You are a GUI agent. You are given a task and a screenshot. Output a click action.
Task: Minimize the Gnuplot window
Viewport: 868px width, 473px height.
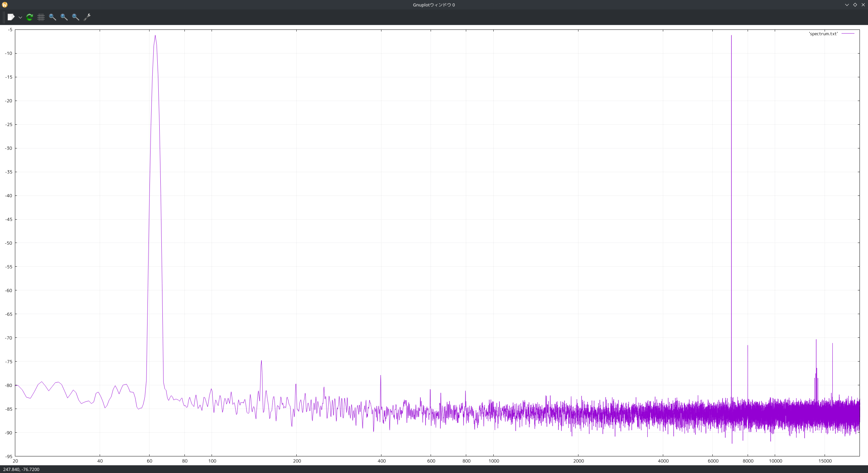(847, 5)
